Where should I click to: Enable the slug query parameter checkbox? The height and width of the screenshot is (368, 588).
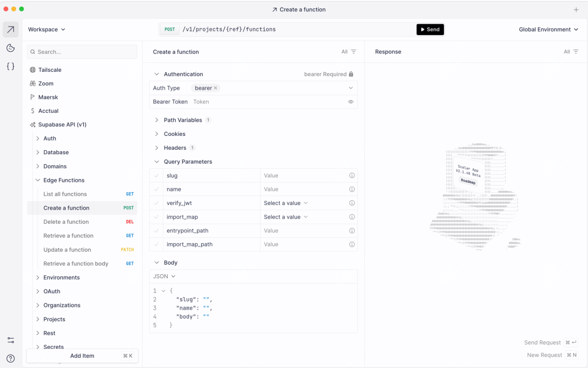(x=157, y=175)
